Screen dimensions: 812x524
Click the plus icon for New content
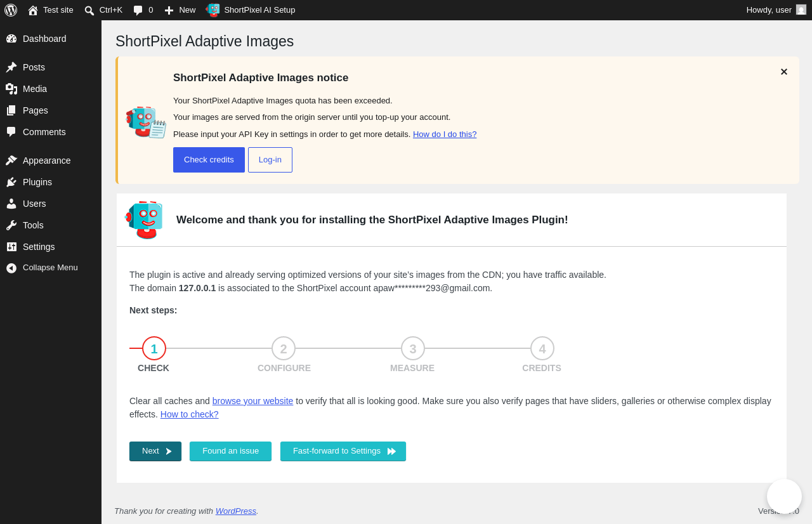(x=169, y=10)
